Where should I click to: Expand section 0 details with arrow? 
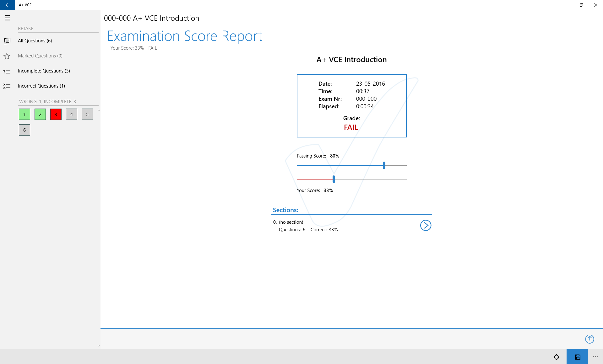click(425, 225)
